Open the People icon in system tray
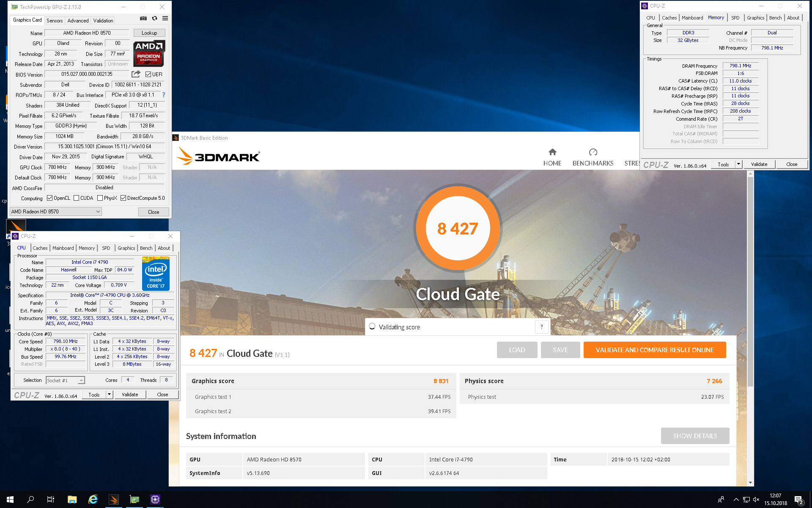This screenshot has height=508, width=812. (721, 500)
